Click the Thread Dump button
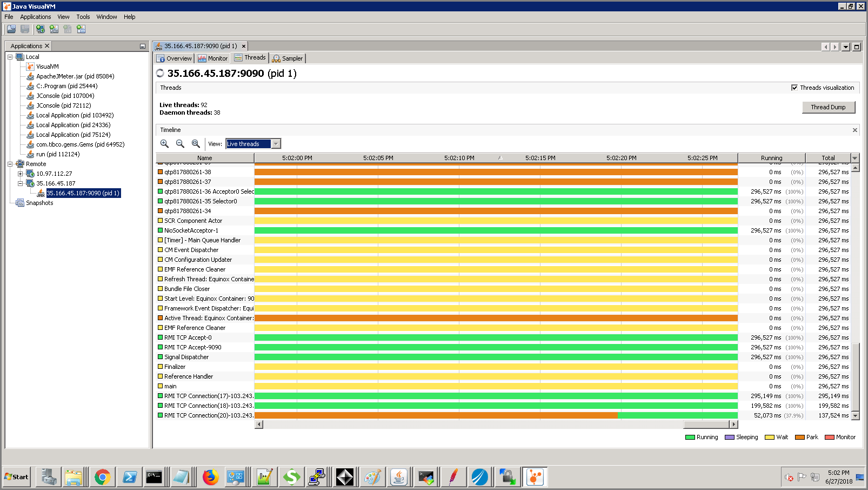Viewport: 868px width, 490px height. [828, 107]
